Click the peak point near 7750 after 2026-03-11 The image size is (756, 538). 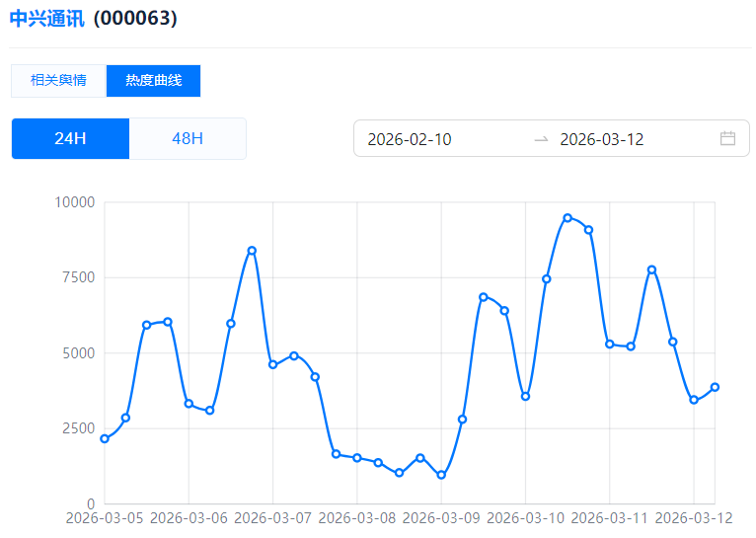tap(651, 269)
